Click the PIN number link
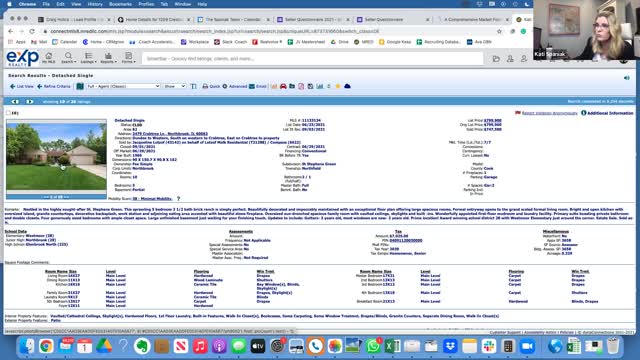 click(406, 240)
